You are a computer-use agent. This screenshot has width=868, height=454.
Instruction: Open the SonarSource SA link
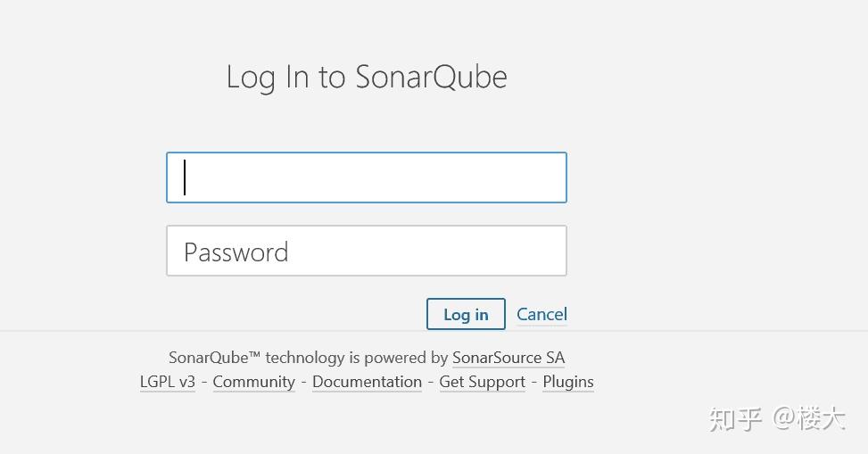[508, 358]
